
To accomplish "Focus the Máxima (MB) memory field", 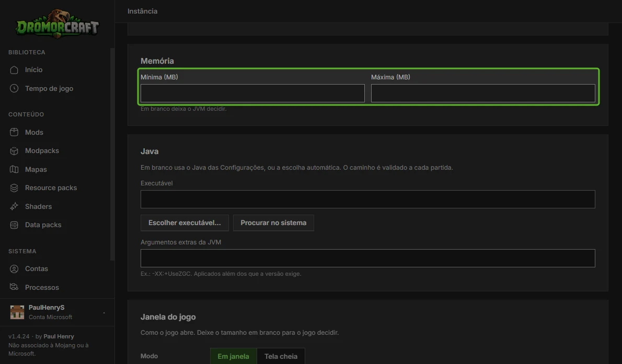I will coord(483,93).
